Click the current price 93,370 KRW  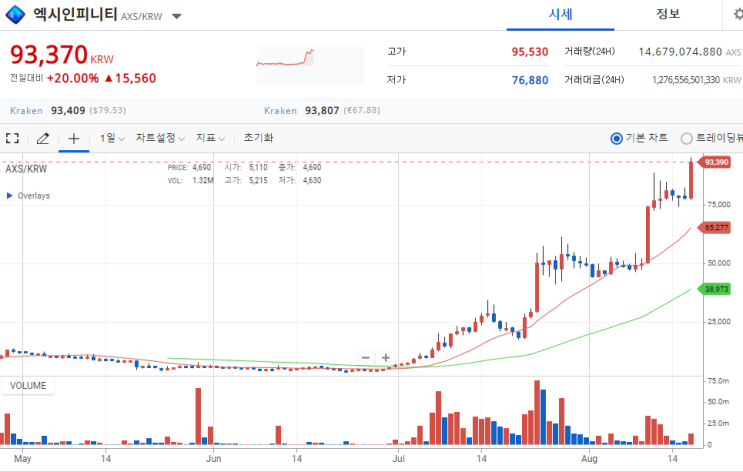point(62,54)
